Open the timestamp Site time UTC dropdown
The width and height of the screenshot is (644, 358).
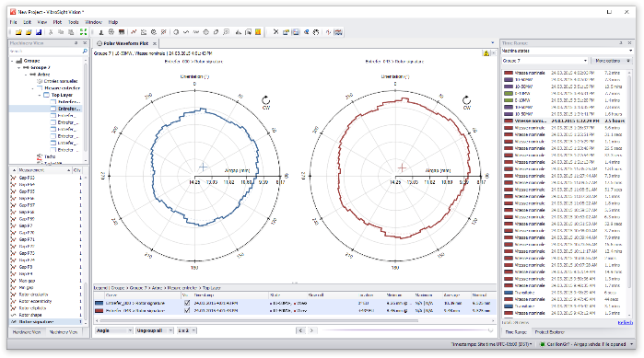(492, 344)
